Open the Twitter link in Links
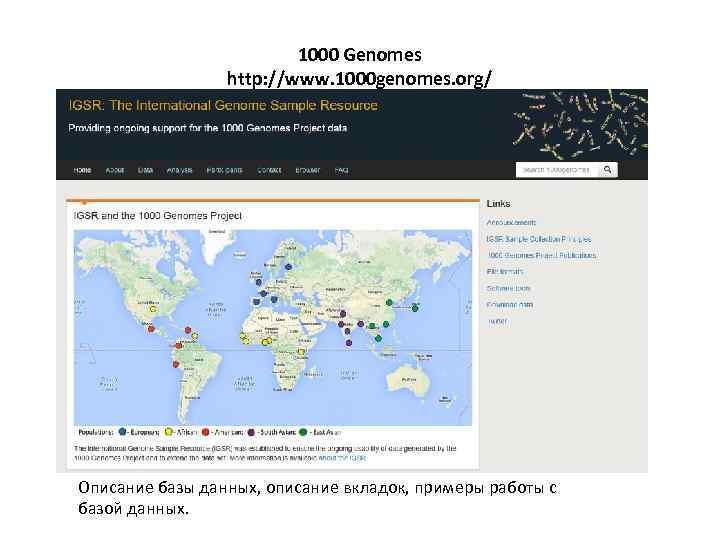Viewport: 720px width, 540px height. tap(498, 321)
